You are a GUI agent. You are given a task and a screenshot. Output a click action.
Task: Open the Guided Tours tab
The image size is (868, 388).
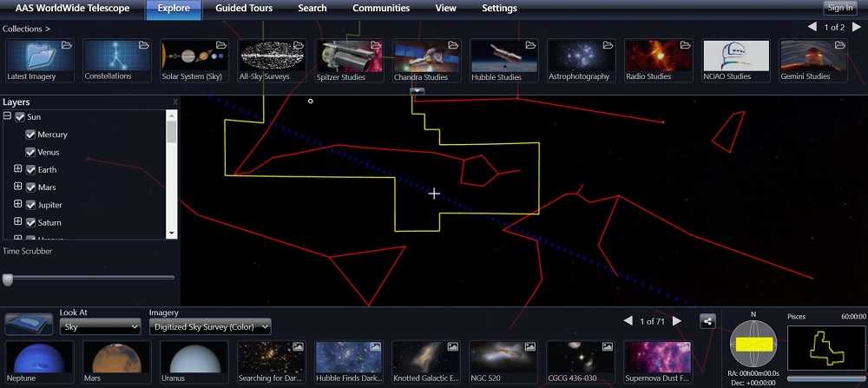click(244, 9)
